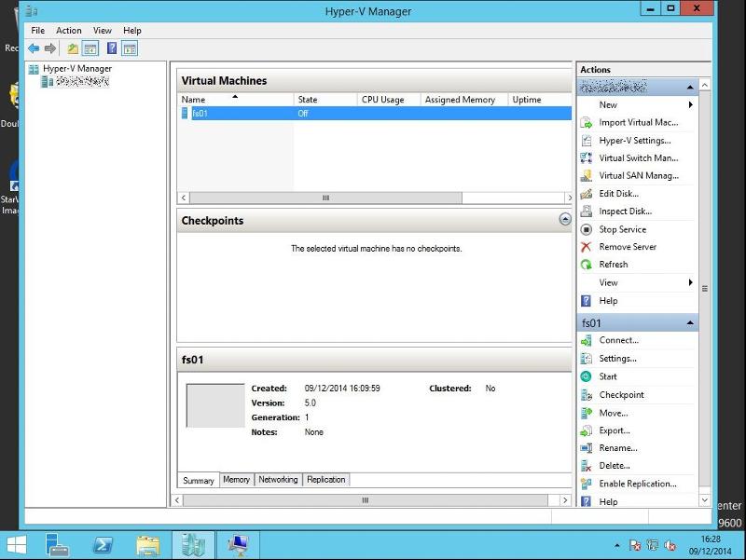Switch to the Memory tab
The width and height of the screenshot is (746, 560).
(237, 480)
